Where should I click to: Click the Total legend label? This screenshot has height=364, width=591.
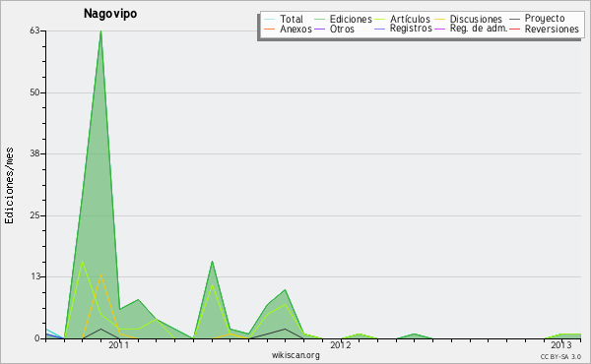[291, 19]
